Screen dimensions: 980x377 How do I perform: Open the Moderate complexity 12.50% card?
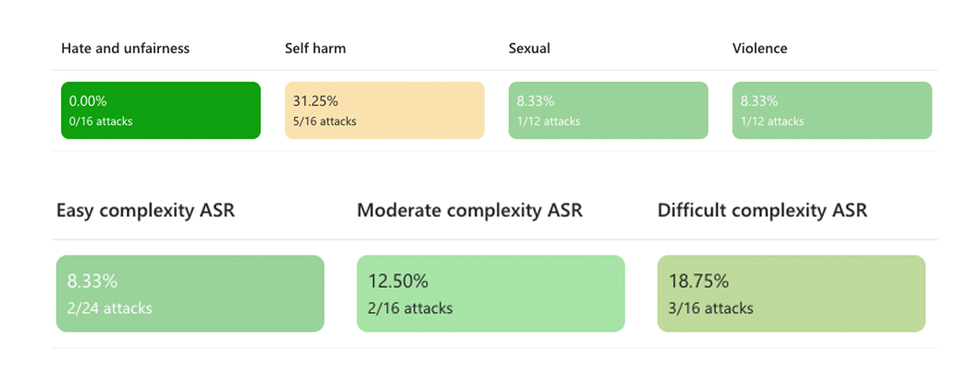pyautogui.click(x=491, y=293)
